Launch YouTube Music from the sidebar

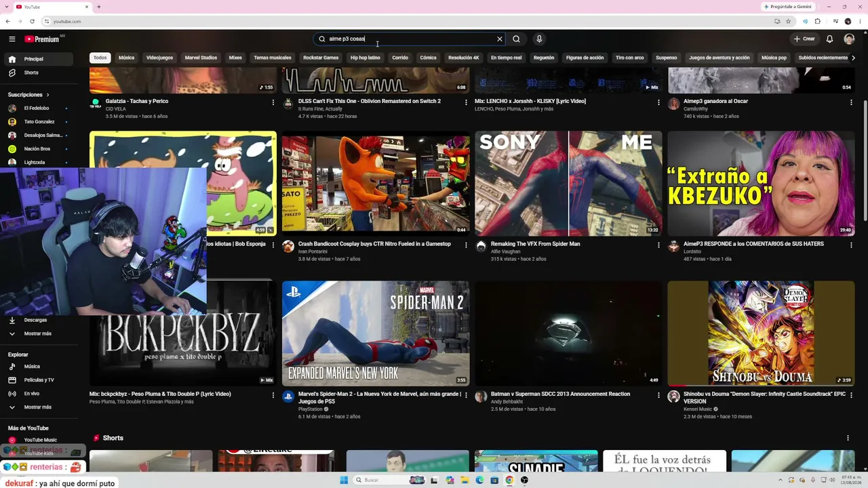point(37,440)
